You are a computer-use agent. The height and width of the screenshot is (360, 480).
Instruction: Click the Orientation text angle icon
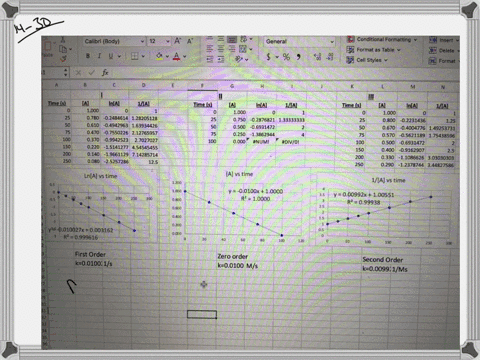click(x=239, y=59)
